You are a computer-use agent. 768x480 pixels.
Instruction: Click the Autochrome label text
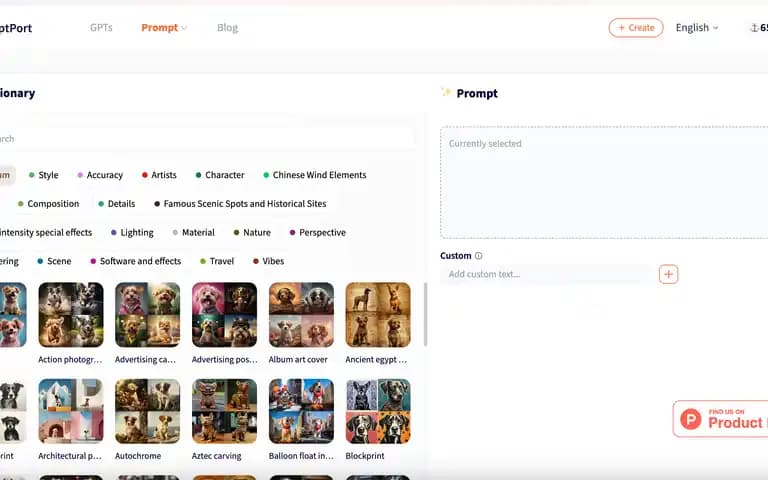click(x=138, y=456)
